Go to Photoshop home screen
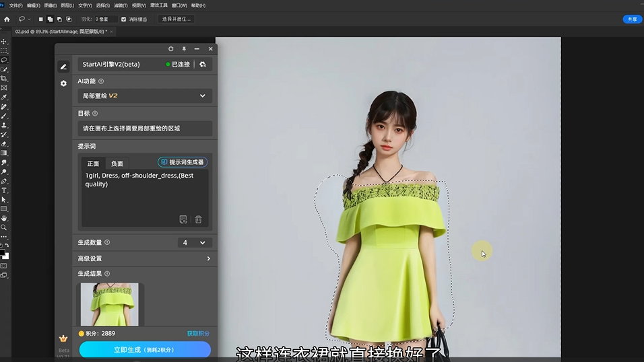644x362 pixels. 7,20
